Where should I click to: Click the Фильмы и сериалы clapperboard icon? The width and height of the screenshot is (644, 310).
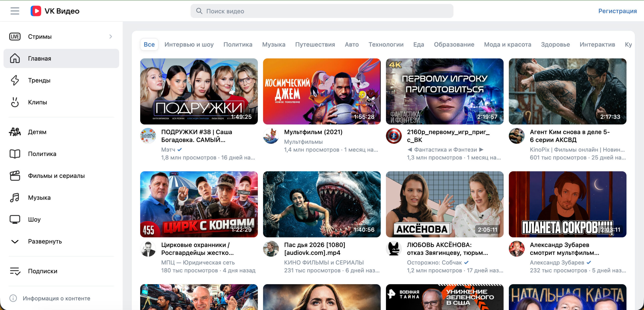(15, 176)
